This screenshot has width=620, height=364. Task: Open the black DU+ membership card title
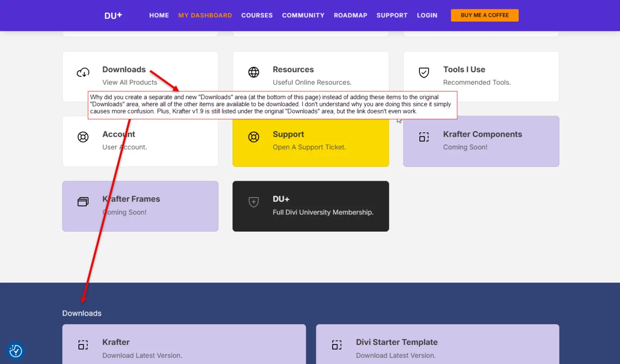tap(281, 199)
